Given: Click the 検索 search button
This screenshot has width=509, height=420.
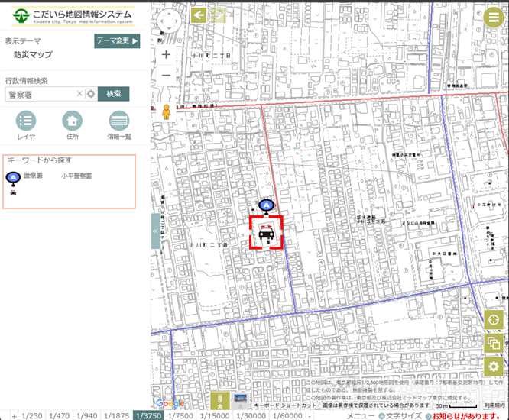Looking at the screenshot, I should pyautogui.click(x=114, y=94).
